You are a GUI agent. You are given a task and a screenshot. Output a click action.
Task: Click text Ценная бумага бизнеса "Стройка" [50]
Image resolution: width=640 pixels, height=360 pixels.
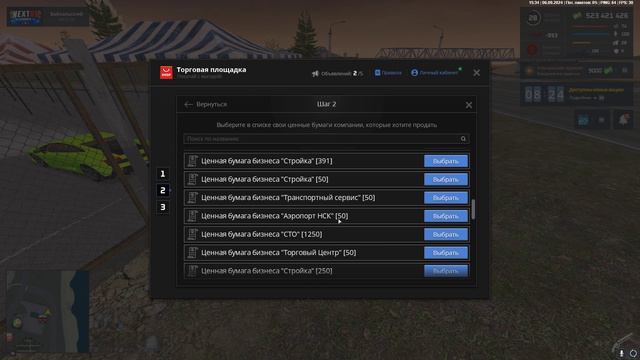264,179
